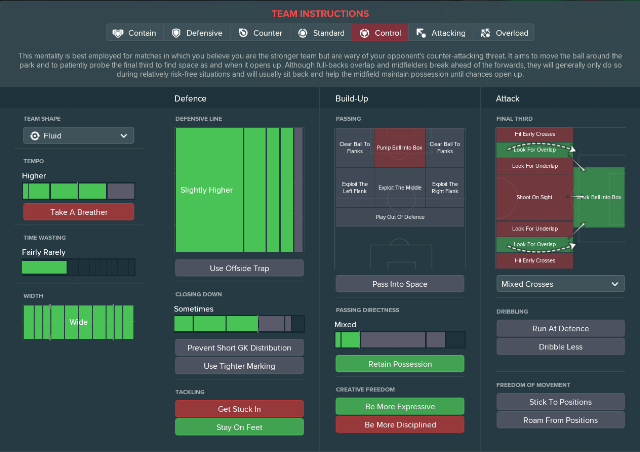Screen dimensions: 640x452
Task: Select the Standard mentality icon
Action: click(302, 33)
